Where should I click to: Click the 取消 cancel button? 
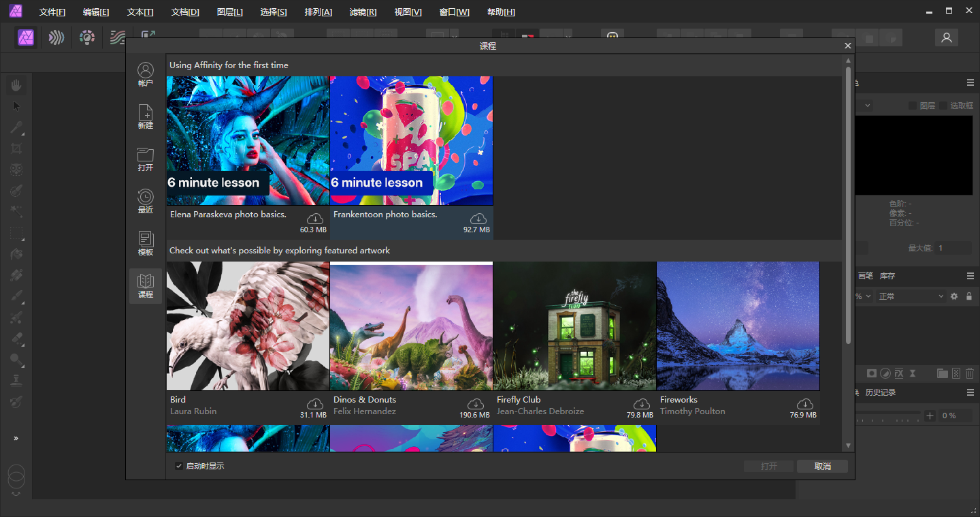[823, 467]
